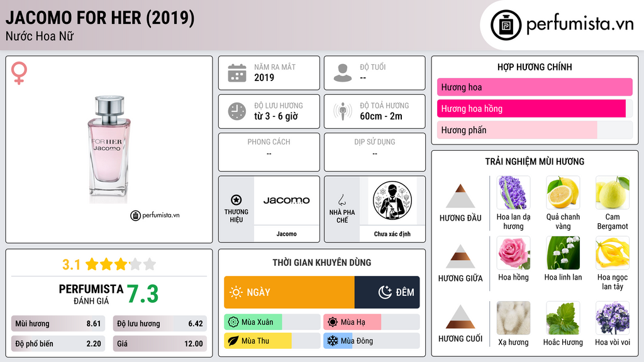Screen dimensions: 644x362
Task: Click the Hương phấn accord bar
Action: tap(535, 129)
